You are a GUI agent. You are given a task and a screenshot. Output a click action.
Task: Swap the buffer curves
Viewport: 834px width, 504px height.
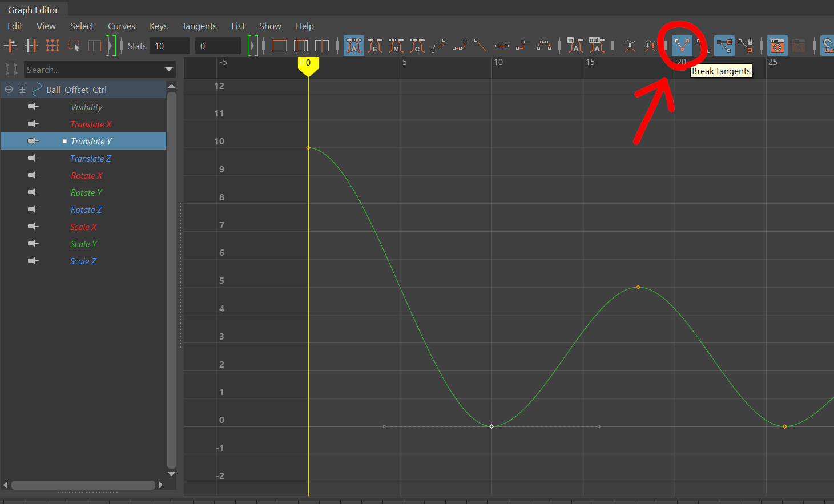coord(650,46)
